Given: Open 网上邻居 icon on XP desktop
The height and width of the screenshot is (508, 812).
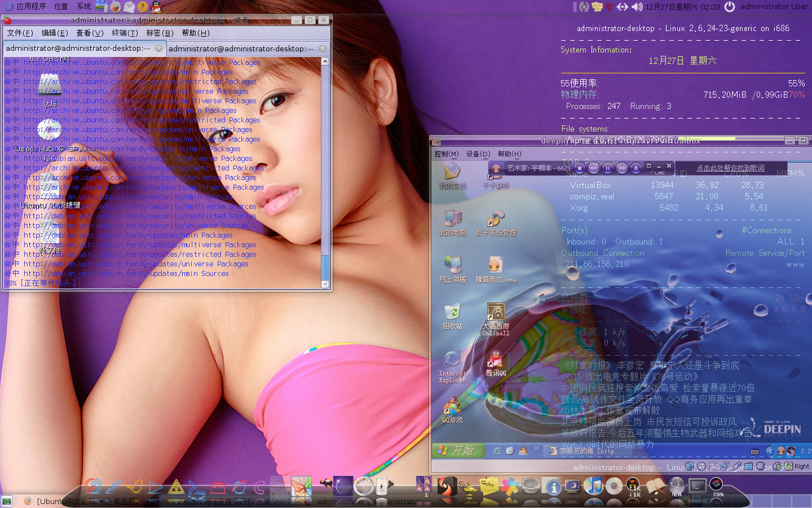Looking at the screenshot, I should [x=452, y=269].
